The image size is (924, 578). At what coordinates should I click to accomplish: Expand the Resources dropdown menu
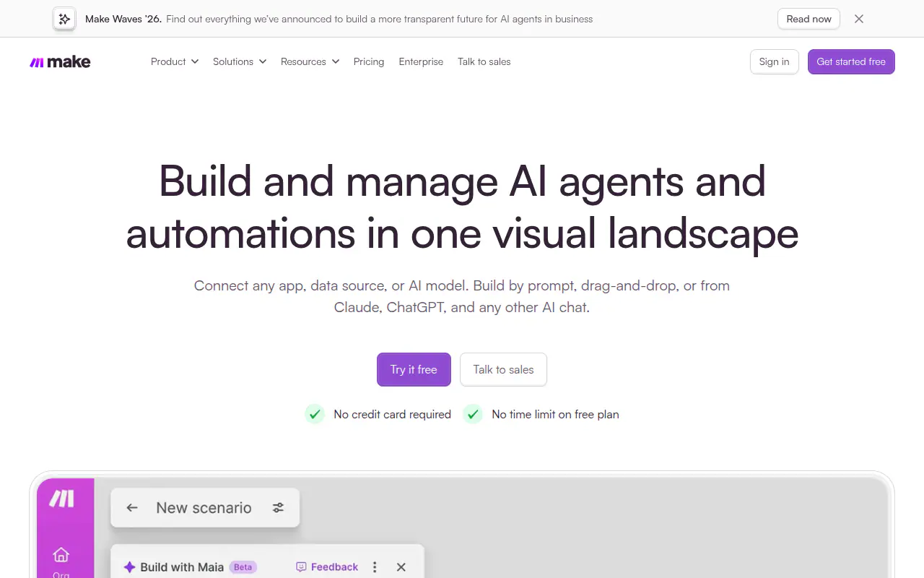(x=310, y=62)
